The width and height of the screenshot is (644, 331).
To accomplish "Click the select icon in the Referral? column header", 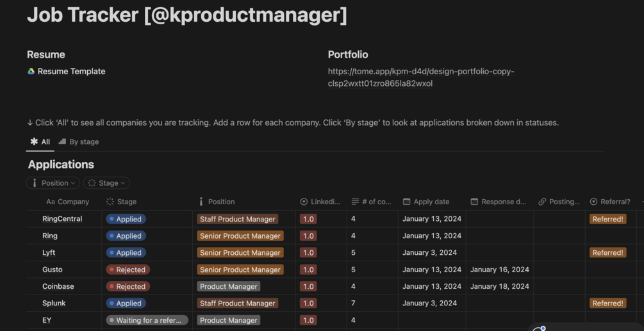I will pos(593,202).
